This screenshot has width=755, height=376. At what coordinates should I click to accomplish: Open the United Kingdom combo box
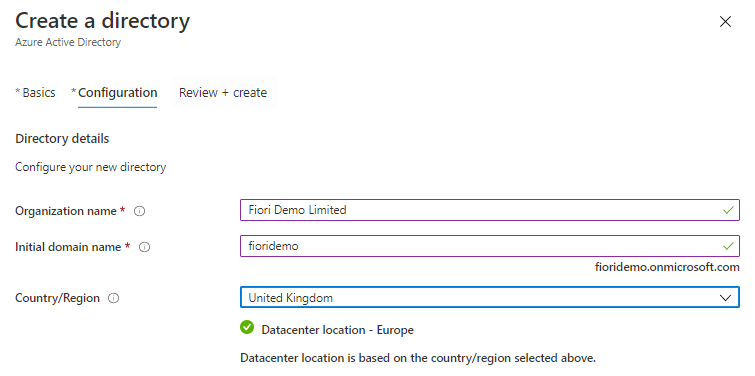point(490,298)
